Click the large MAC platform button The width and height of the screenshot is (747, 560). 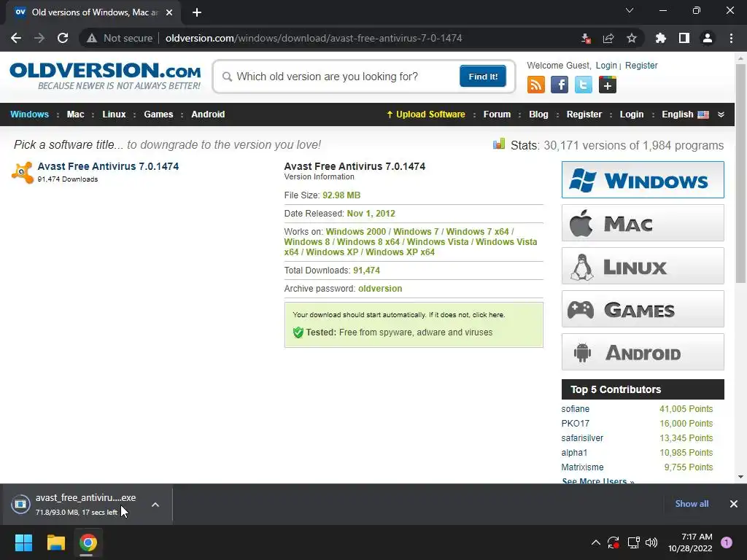tap(643, 223)
